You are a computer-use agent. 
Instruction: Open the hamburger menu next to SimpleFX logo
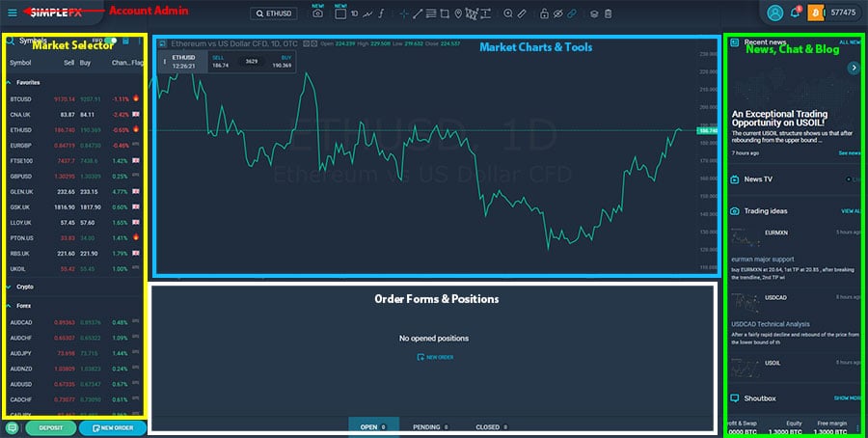[12, 13]
